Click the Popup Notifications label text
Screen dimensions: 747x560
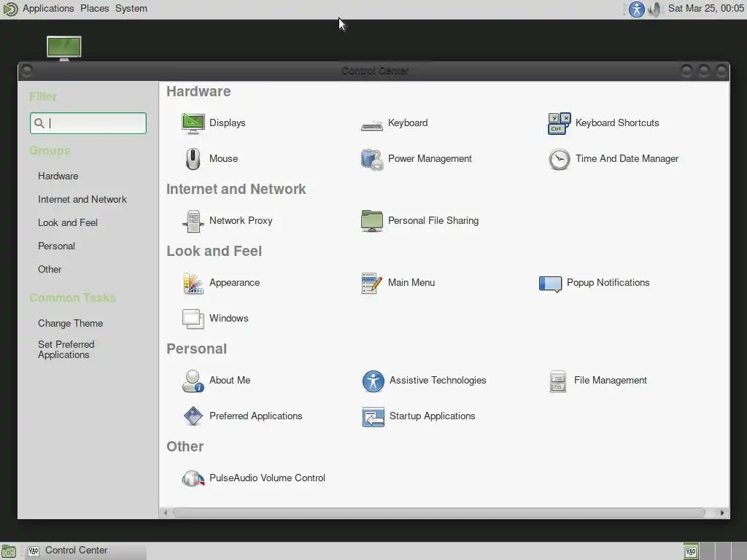[x=608, y=282]
